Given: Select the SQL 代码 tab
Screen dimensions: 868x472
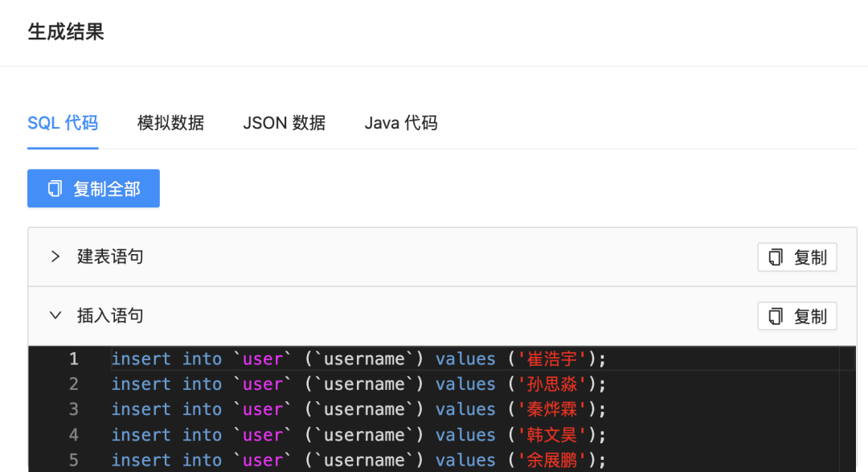Looking at the screenshot, I should pos(63,123).
